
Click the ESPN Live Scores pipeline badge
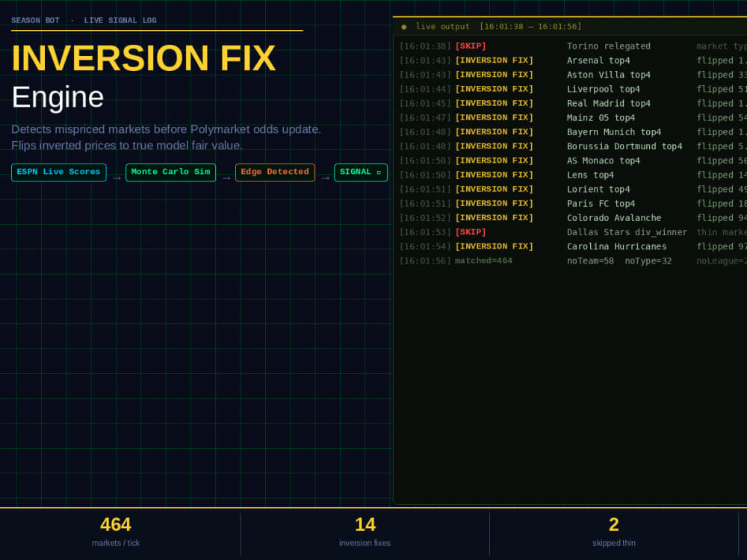click(x=58, y=172)
